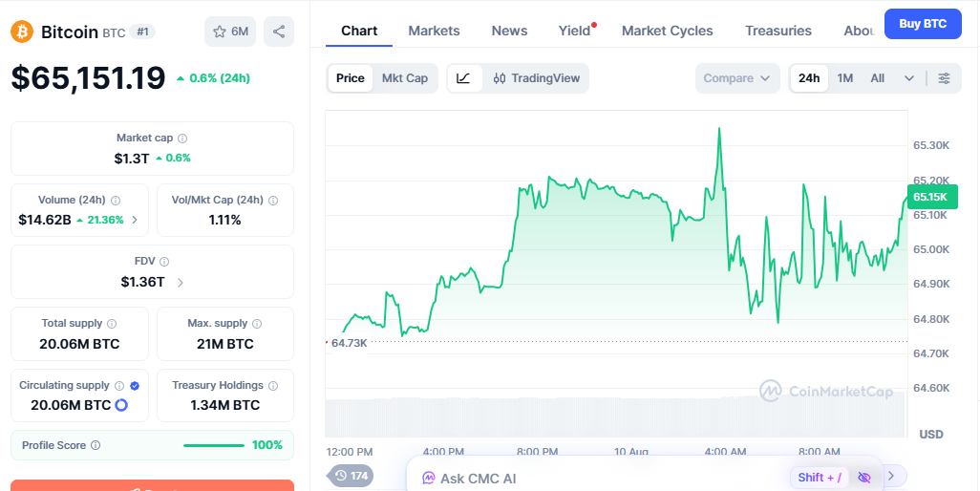Select the 1M time range
This screenshot has height=491, width=980.
pyautogui.click(x=845, y=78)
